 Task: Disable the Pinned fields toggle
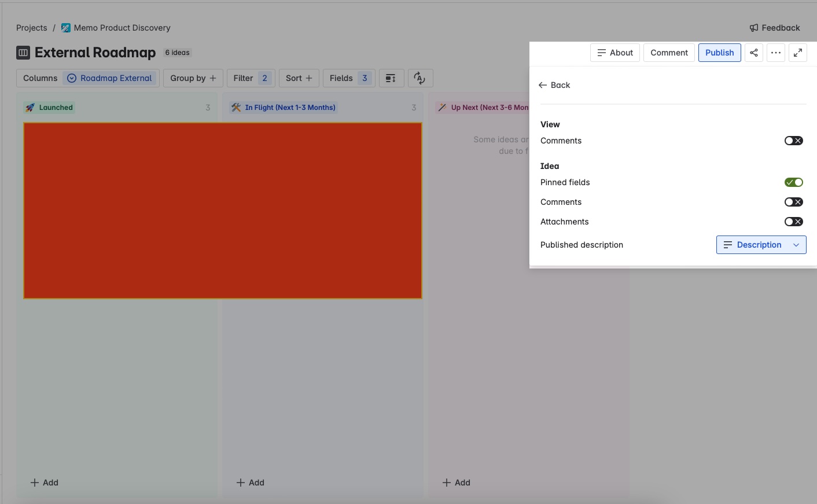[x=794, y=182]
